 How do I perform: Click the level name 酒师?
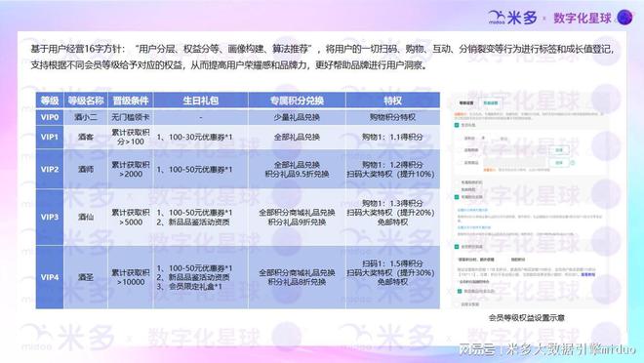(x=86, y=169)
